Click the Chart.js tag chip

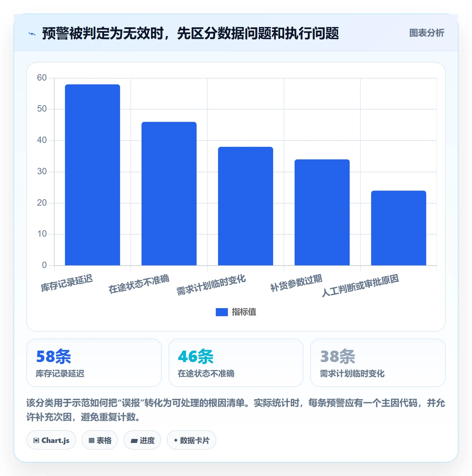[x=51, y=440]
